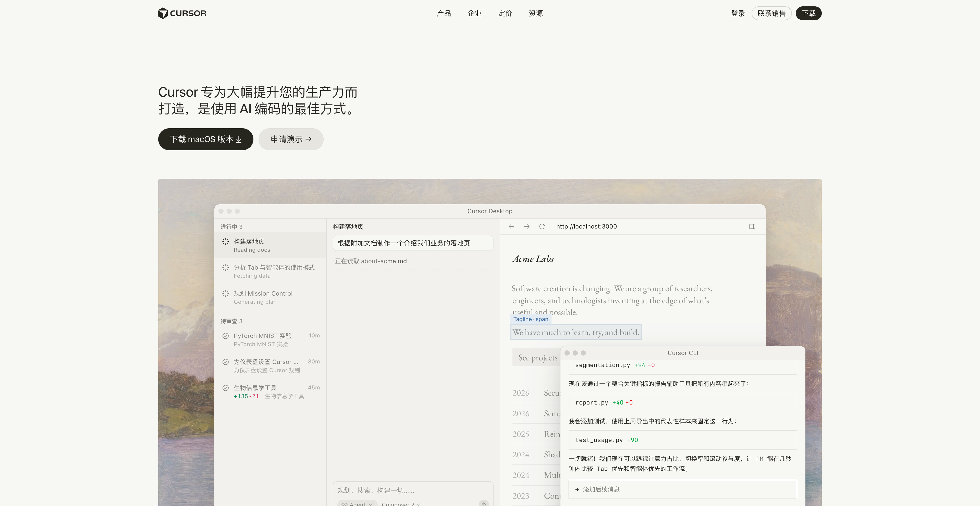Click the 构建落地页 progress spinner
This screenshot has height=506, width=980.
point(225,241)
